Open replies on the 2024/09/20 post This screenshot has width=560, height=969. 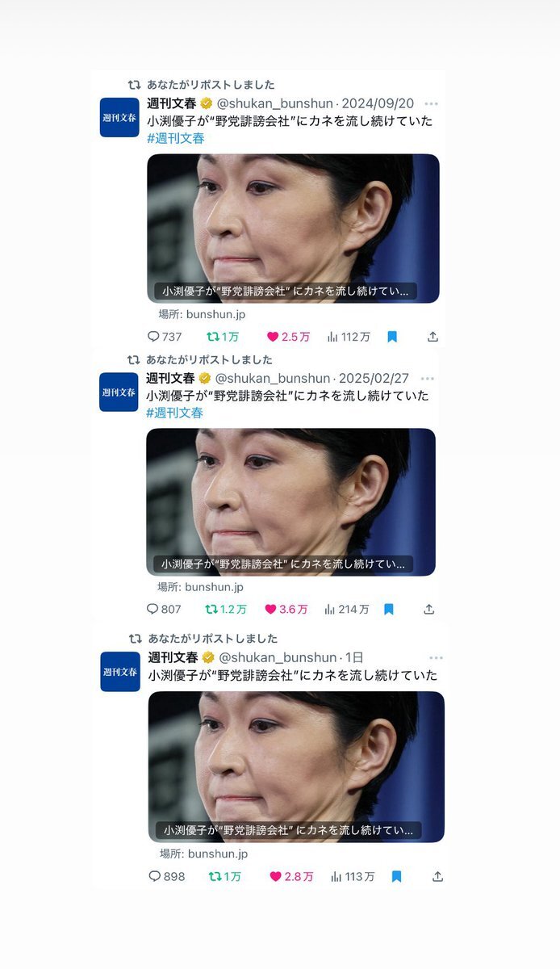coord(165,337)
